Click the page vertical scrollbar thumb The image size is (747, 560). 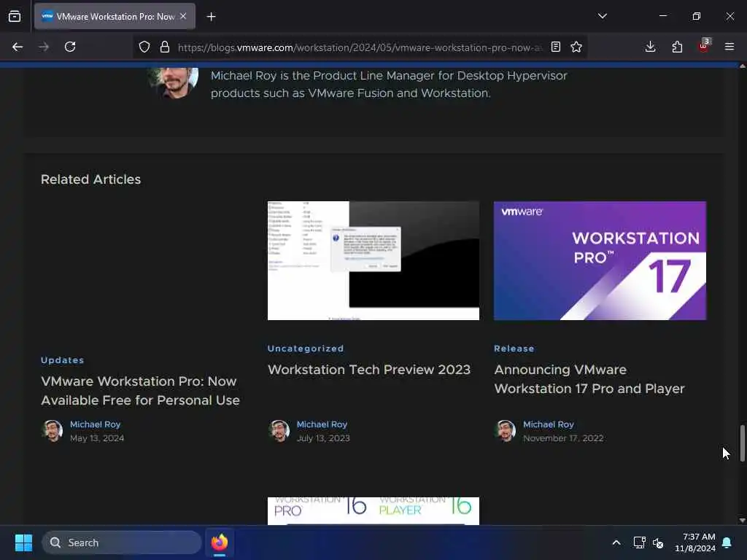(742, 443)
